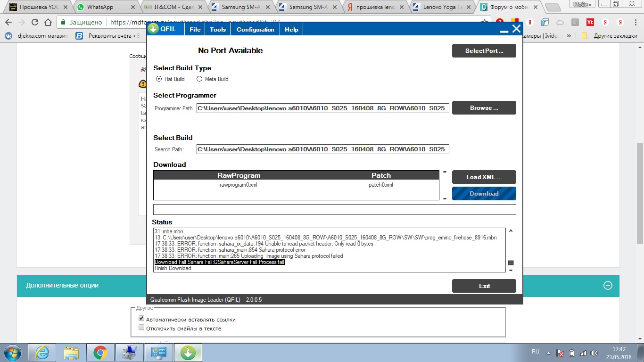Click the QFIL green arrow logo icon
The width and height of the screenshot is (644, 362).
(153, 29)
